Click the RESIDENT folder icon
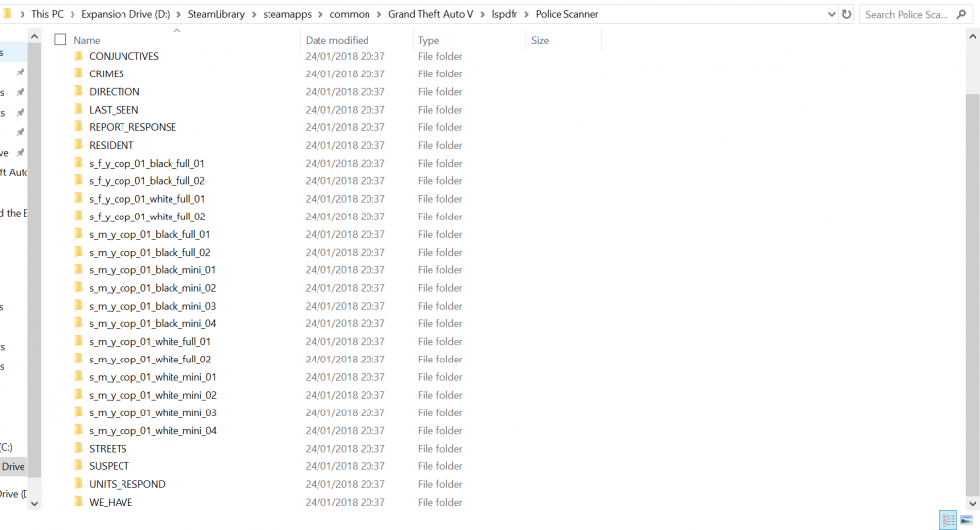The image size is (980, 530). coord(78,145)
